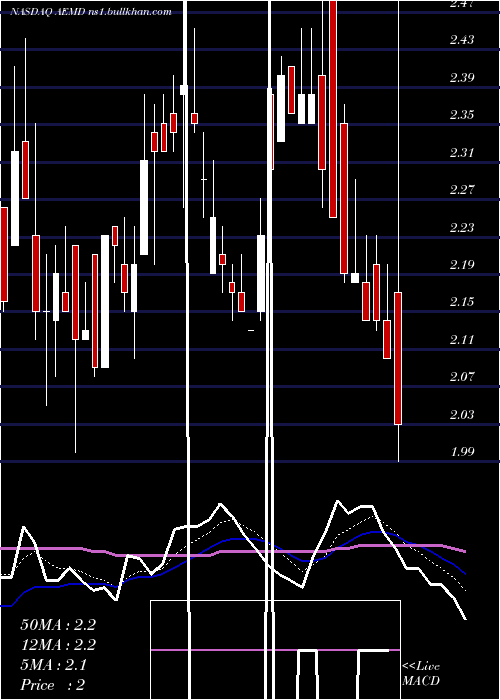Image resolution: width=500 pixels, height=700 pixels.
Task: Click the 2.19 price axis label
Action: click(462, 265)
